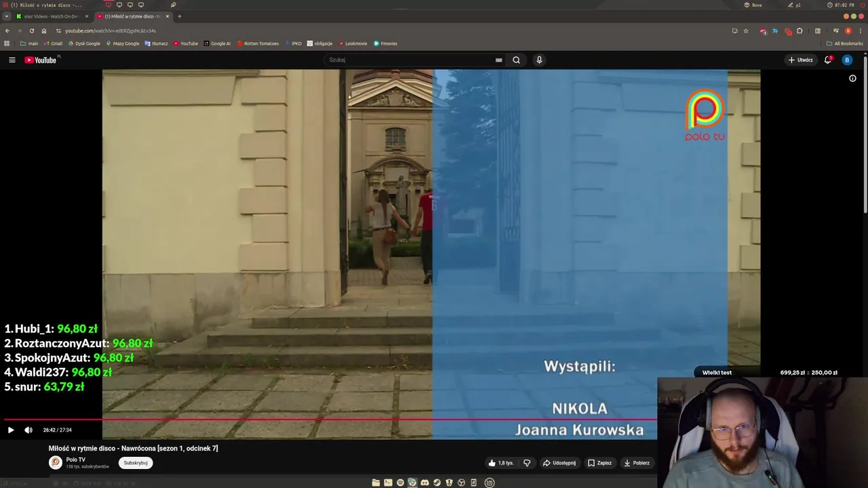Open the browser home page
Screen dimensions: 868x488
(x=44, y=30)
